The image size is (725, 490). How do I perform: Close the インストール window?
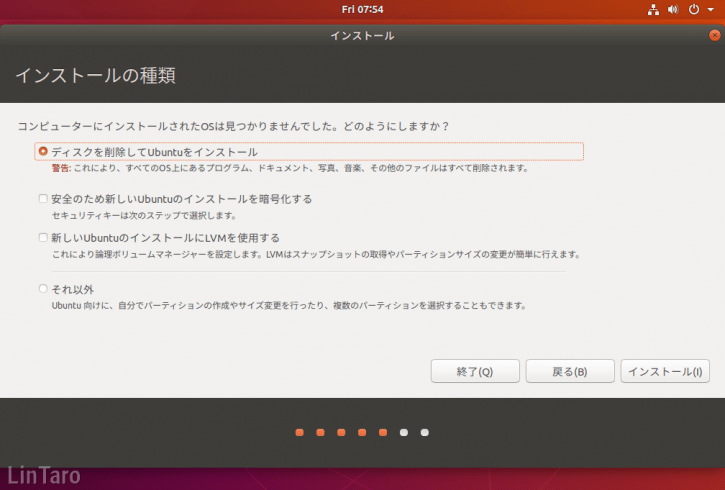(714, 35)
